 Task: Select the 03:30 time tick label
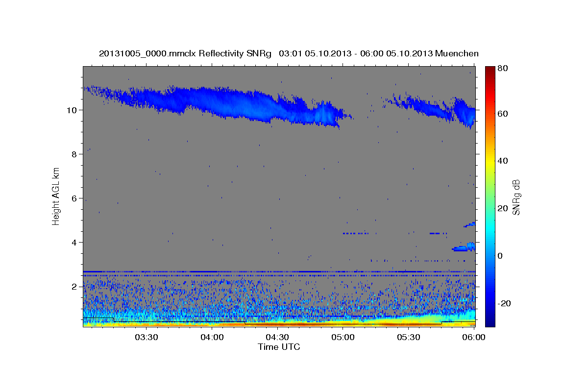[x=146, y=338]
